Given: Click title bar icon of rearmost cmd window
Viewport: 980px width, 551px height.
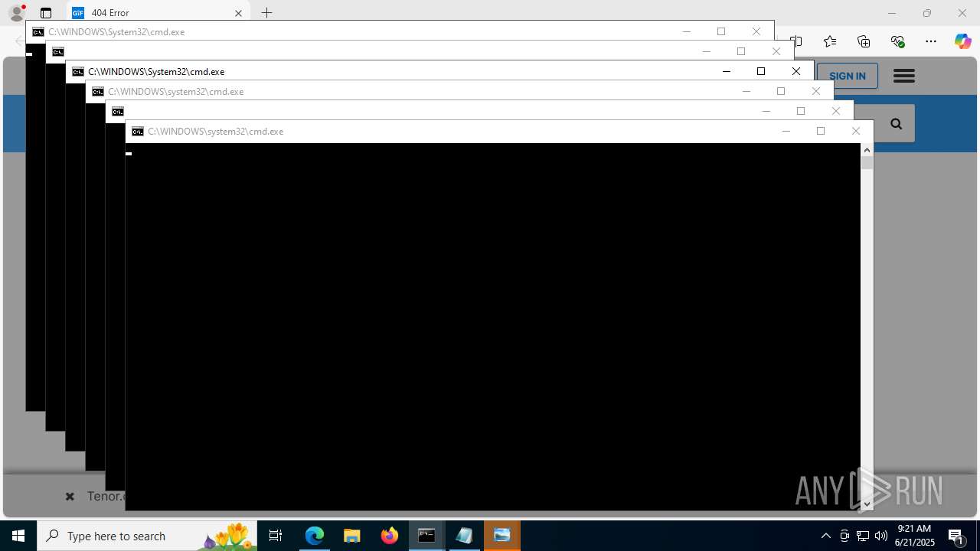Looking at the screenshot, I should tap(38, 32).
